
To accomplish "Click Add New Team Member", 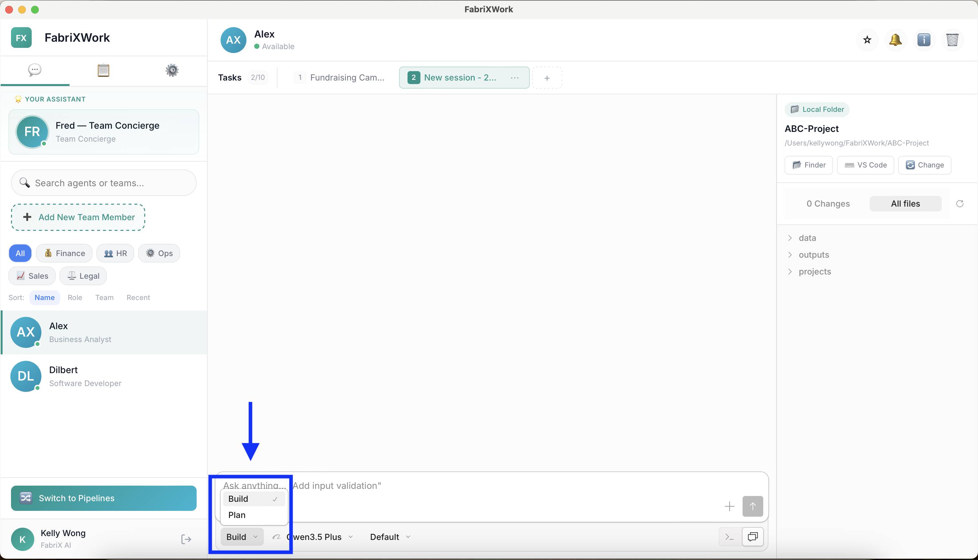I will tap(78, 217).
